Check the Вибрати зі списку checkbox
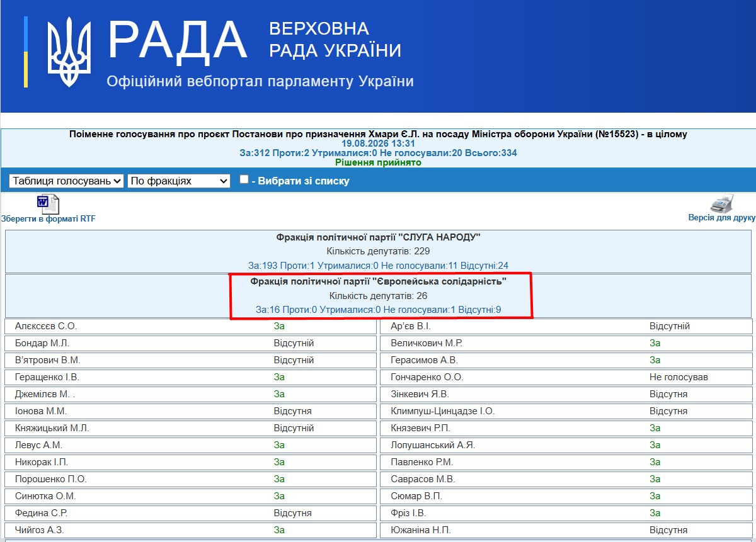Screen dimensions: 756x542 pos(244,179)
